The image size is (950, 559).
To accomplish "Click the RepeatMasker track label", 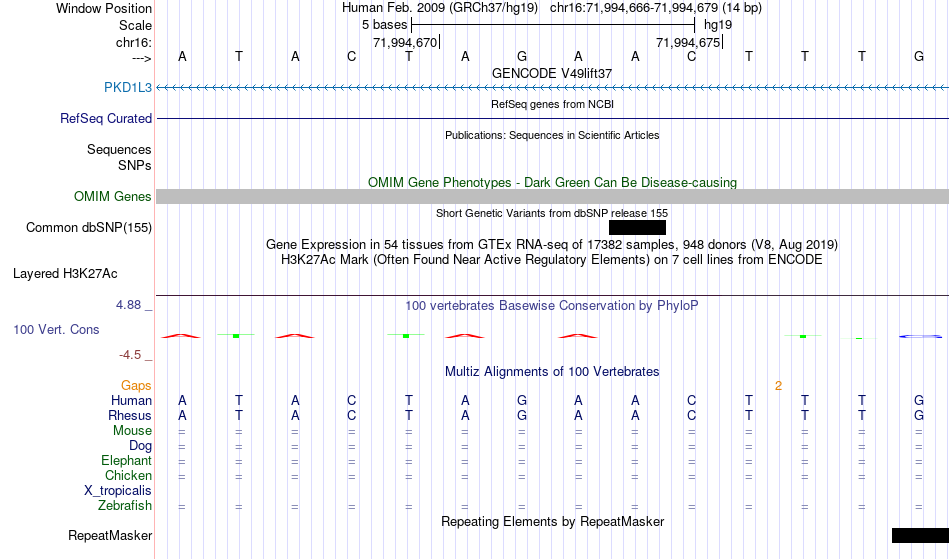I will coord(110,535).
